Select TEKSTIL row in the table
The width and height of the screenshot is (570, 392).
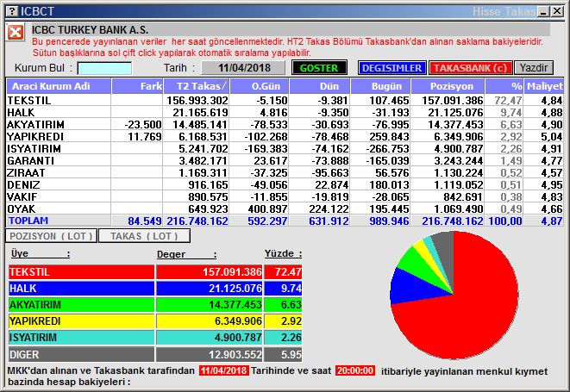pos(285,100)
